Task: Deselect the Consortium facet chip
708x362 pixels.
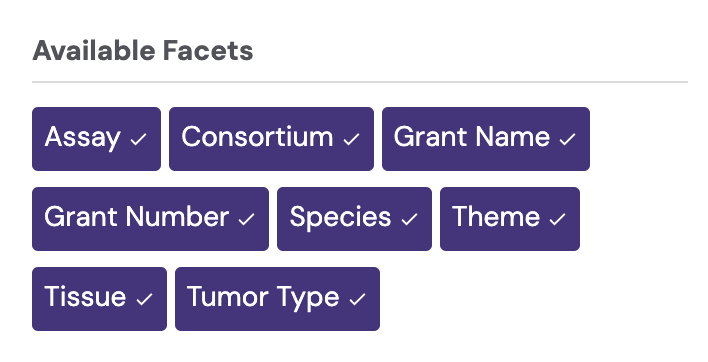Action: [271, 139]
